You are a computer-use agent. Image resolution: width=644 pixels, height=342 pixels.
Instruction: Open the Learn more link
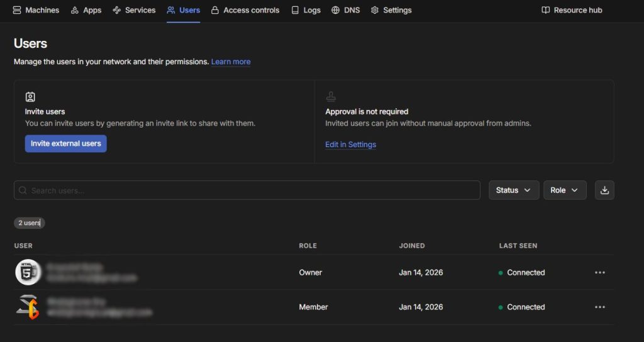pos(231,62)
